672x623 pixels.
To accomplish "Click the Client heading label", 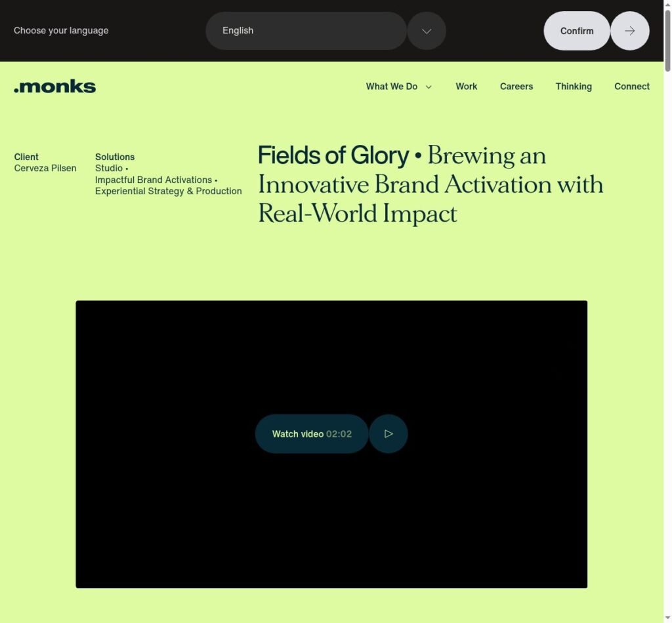I will [26, 157].
